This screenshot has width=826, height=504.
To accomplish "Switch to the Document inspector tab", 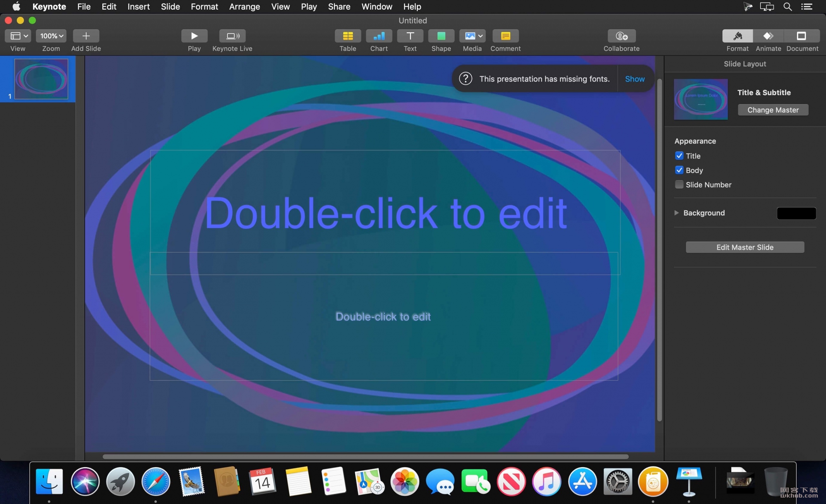I will point(802,36).
